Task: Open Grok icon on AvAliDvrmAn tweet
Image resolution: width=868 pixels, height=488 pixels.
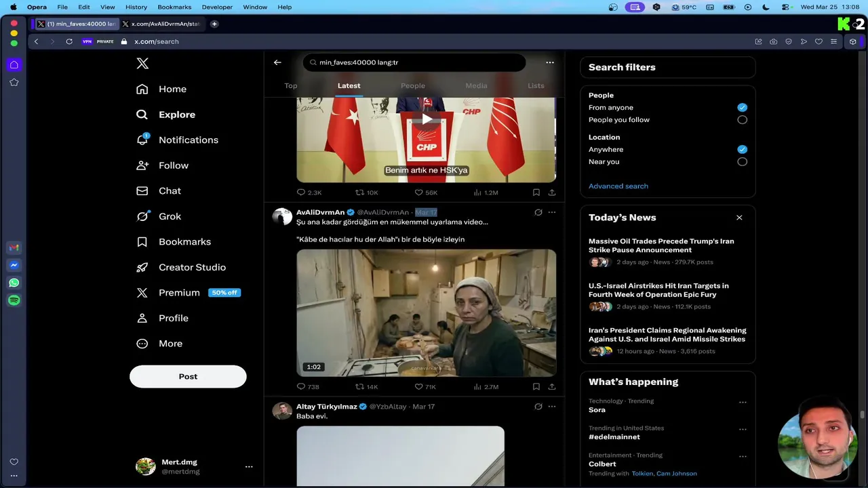Action: click(538, 212)
